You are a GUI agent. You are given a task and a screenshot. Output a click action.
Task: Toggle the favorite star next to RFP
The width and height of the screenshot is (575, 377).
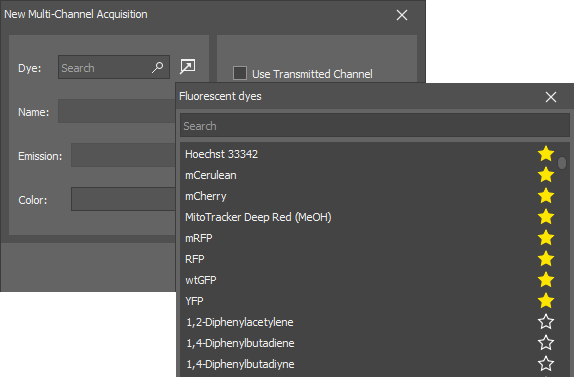[546, 259]
